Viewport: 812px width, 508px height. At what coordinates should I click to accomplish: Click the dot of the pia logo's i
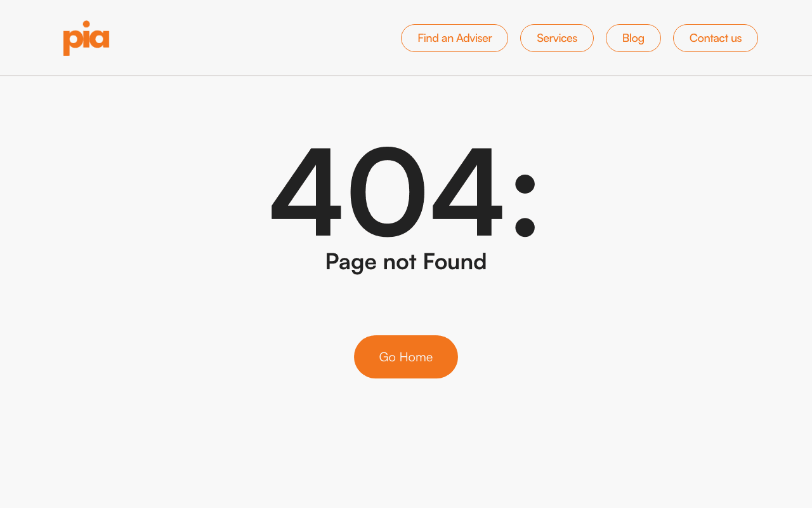point(86,24)
